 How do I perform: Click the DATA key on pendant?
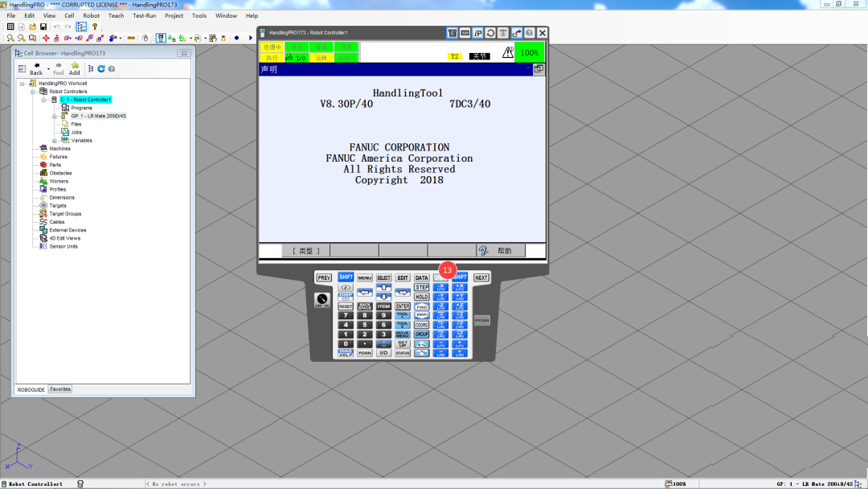[422, 277]
